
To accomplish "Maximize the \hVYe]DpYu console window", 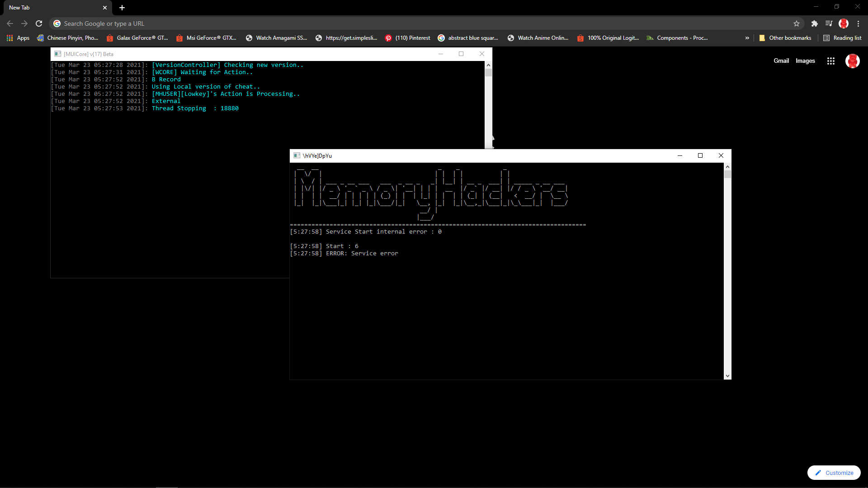I will (700, 155).
